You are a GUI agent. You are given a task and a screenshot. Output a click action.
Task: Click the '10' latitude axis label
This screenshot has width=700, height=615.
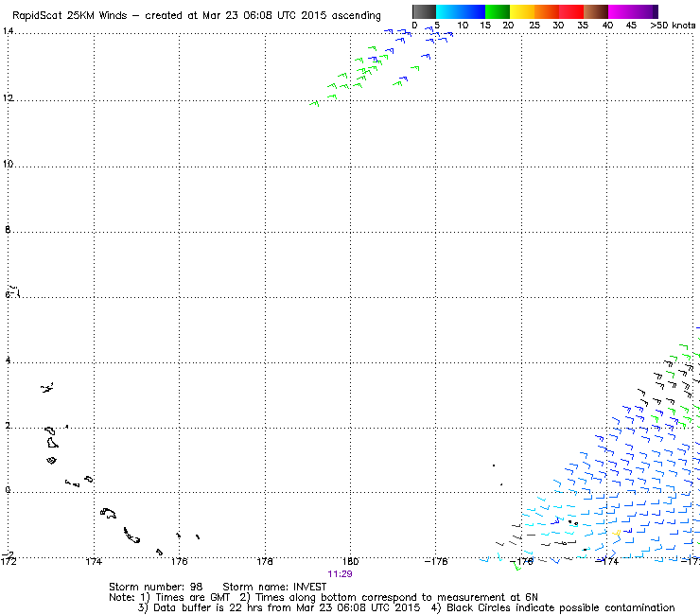[x=8, y=164]
